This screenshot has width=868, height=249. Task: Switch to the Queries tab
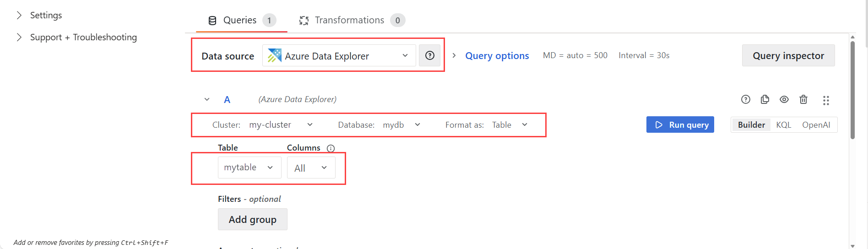[242, 20]
